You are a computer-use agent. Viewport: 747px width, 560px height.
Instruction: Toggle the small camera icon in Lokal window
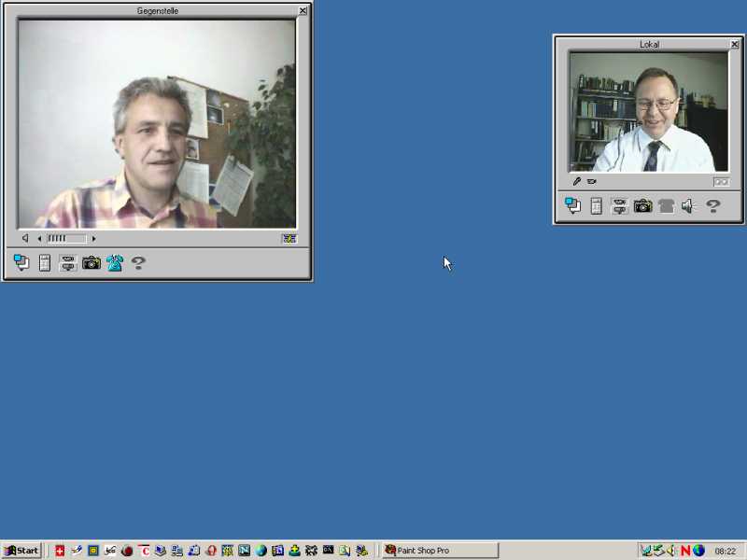[592, 181]
